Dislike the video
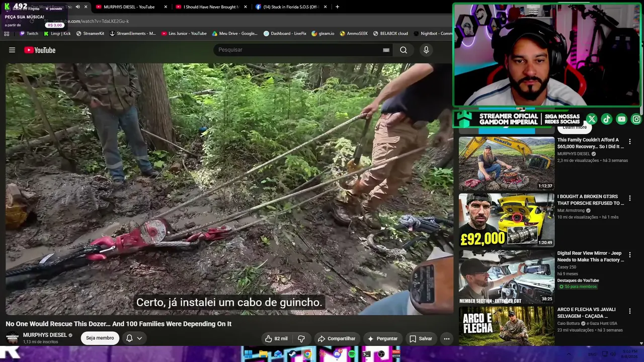Screen dimensions: 644x362 coord(301,338)
